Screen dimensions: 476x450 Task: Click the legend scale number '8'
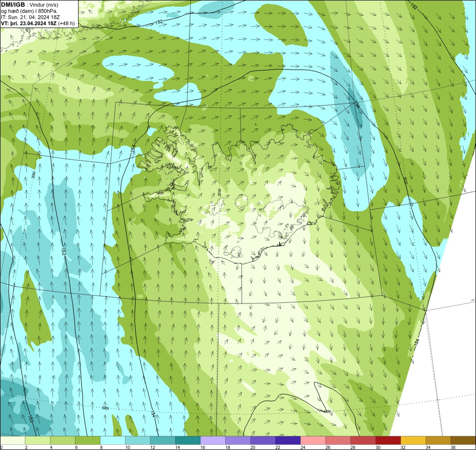[x=101, y=447]
